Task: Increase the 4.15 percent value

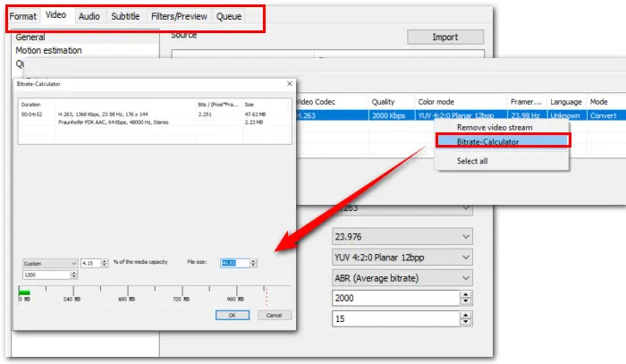Action: [x=105, y=261]
